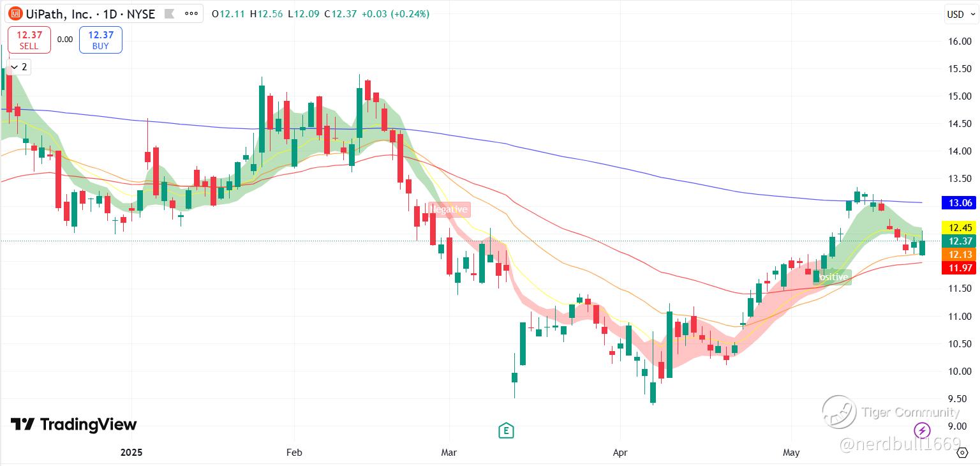This screenshot has height=466, width=980.
Task: Click the TradingView logo
Action: (73, 425)
